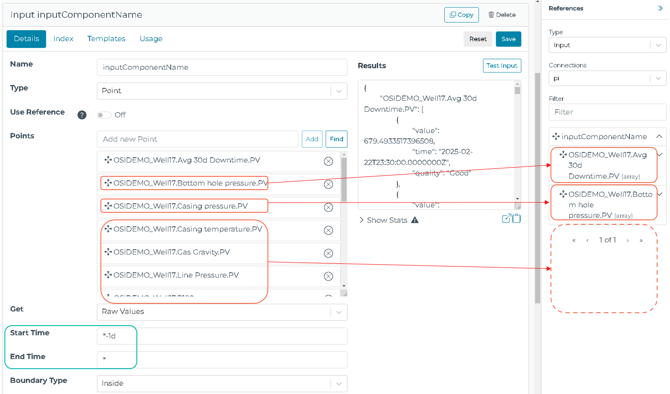Click the Copy button
This screenshot has width=670, height=394.
[461, 15]
